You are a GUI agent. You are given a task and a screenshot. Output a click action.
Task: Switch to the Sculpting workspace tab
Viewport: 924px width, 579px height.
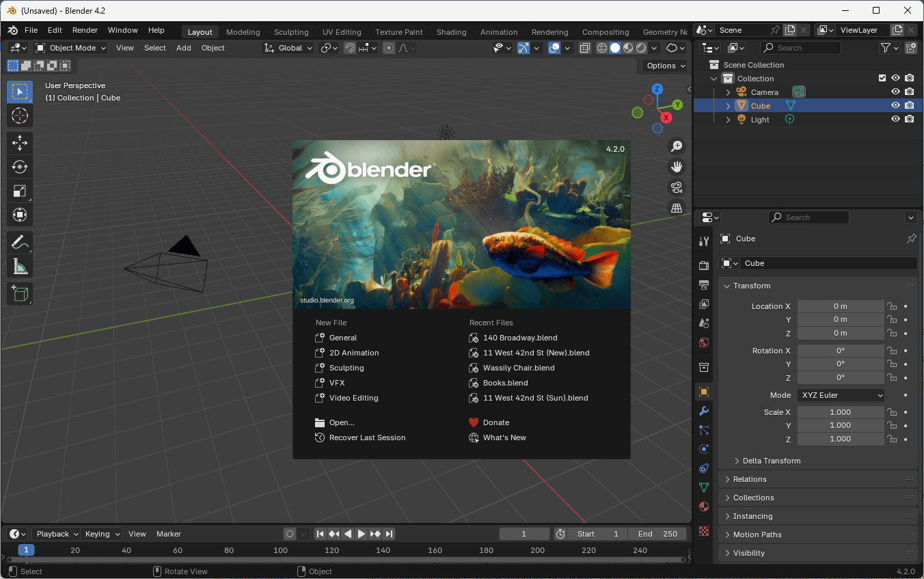click(291, 32)
